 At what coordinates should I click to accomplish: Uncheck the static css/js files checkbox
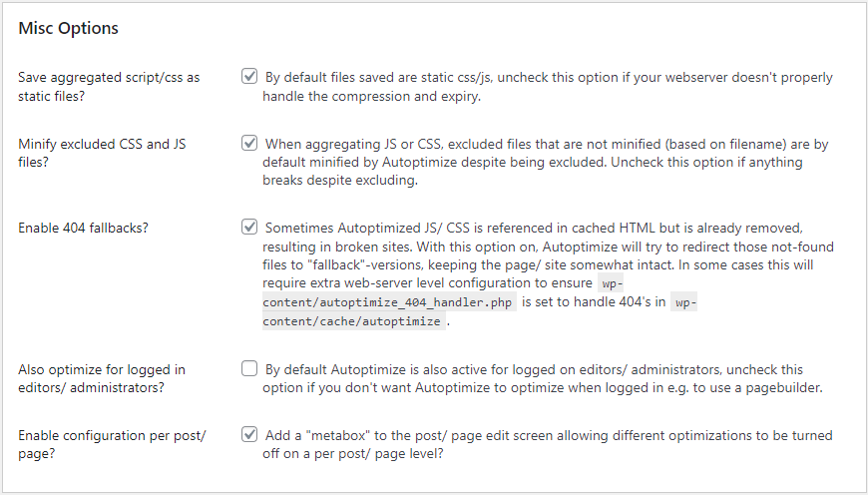[249, 76]
